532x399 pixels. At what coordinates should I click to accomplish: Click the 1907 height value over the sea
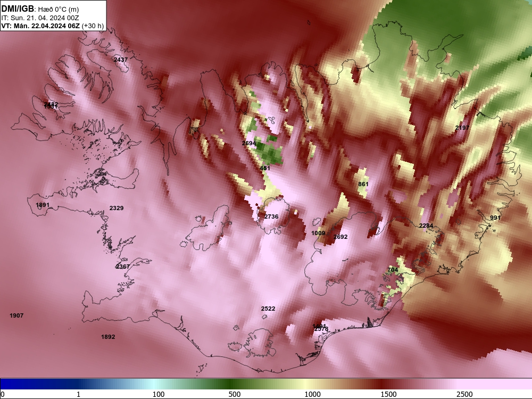click(x=16, y=315)
